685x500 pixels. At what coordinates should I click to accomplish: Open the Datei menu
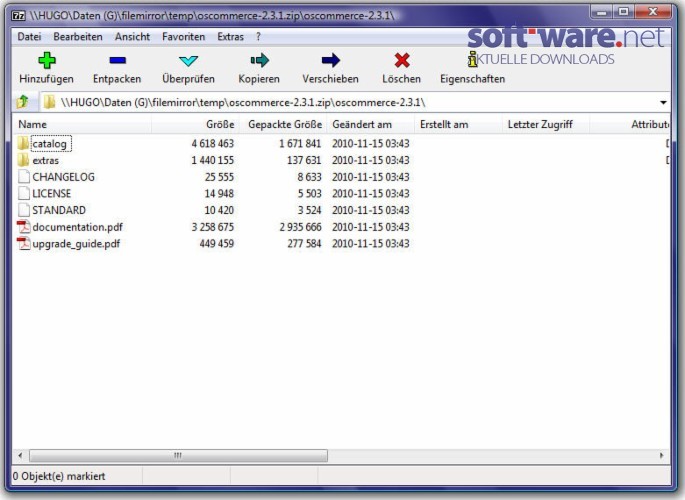29,37
